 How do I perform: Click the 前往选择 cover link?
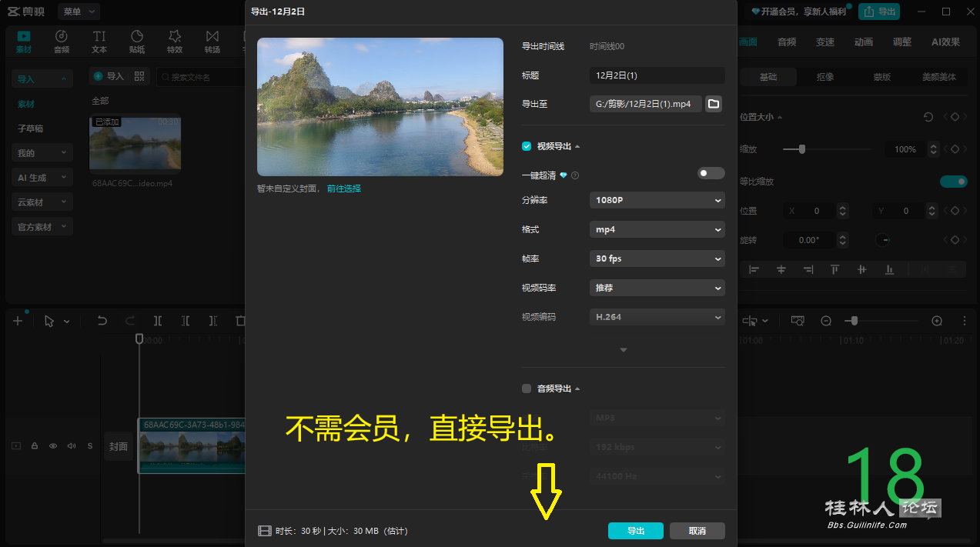[x=344, y=188]
